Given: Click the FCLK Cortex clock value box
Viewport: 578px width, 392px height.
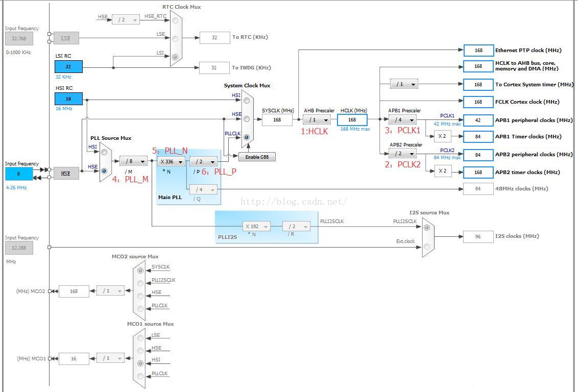Looking at the screenshot, I should point(478,102).
